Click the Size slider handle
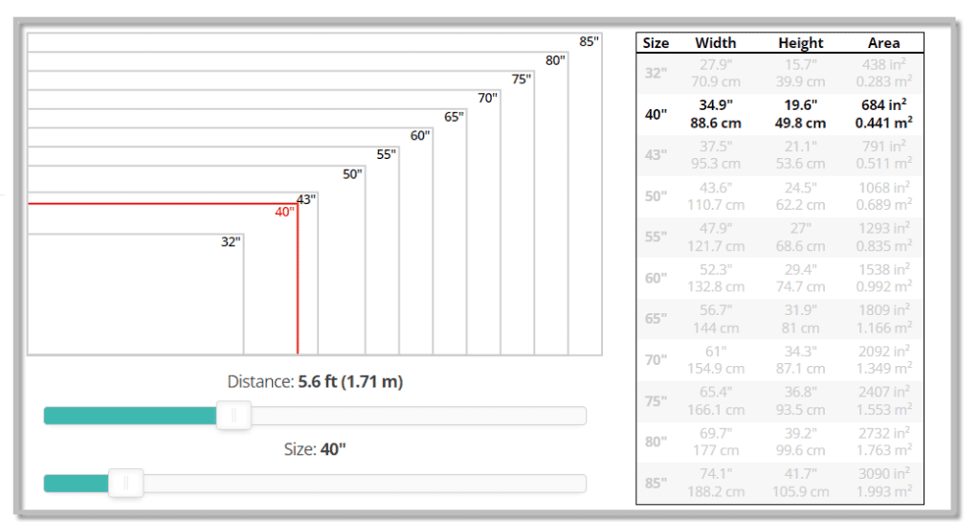The height and width of the screenshot is (522, 980). pyautogui.click(x=125, y=483)
